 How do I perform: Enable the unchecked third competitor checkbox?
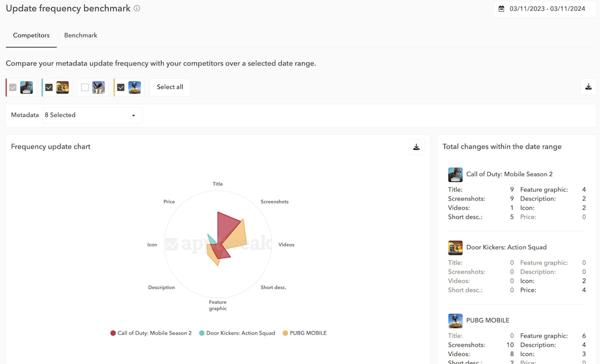tap(85, 87)
